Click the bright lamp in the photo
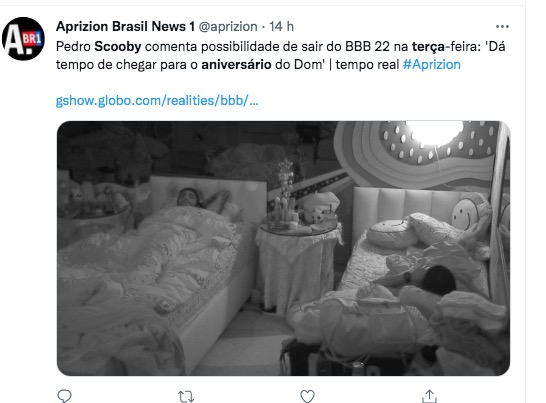546x403 pixels. click(x=434, y=132)
